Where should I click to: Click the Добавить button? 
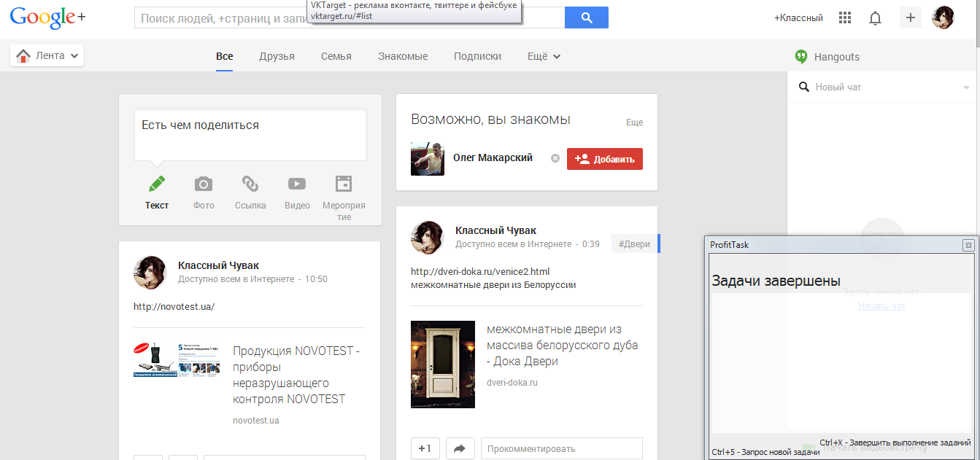click(605, 159)
